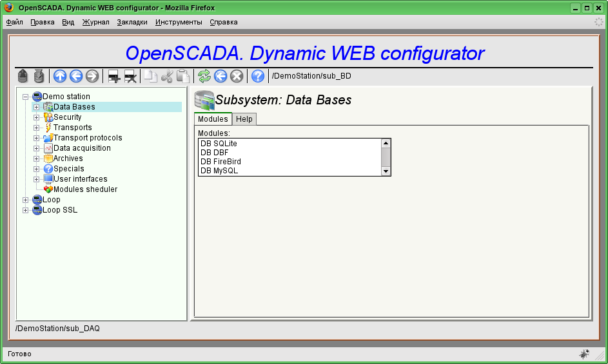Screen dimensions: 608x364
Task: Select DB SQLite in Modules list
Action: 290,144
